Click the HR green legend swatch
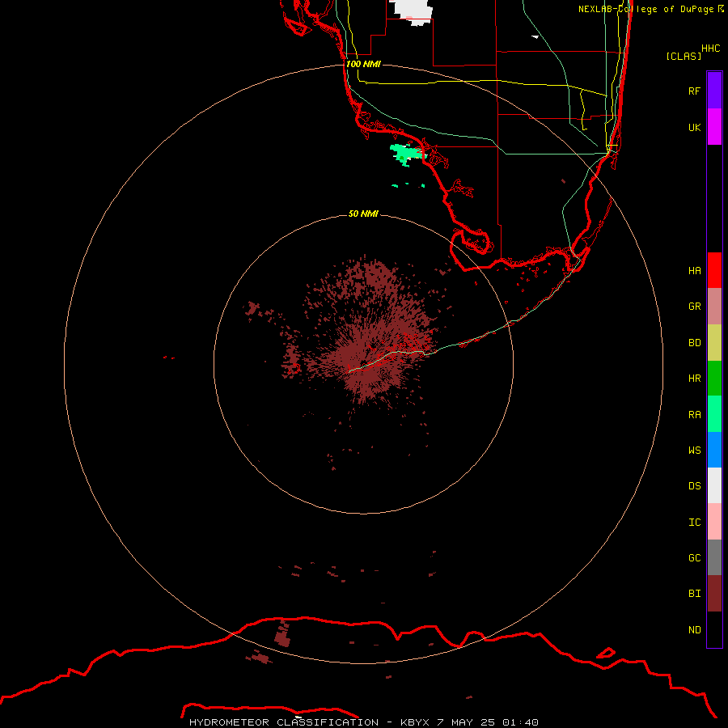Screen dimensions: 728x728 (714, 379)
